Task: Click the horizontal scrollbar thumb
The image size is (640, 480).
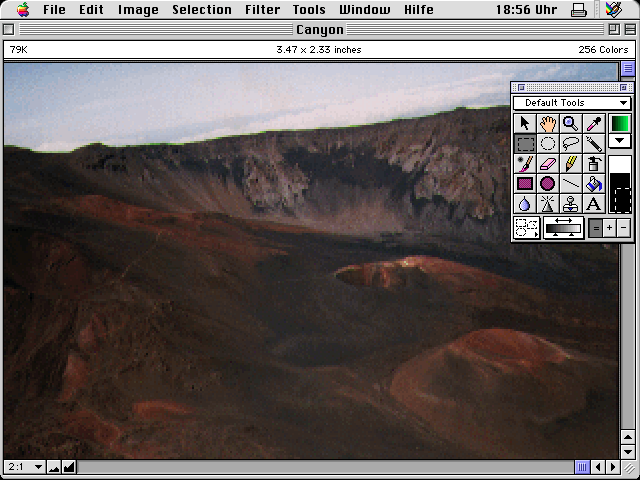Action: click(582, 467)
